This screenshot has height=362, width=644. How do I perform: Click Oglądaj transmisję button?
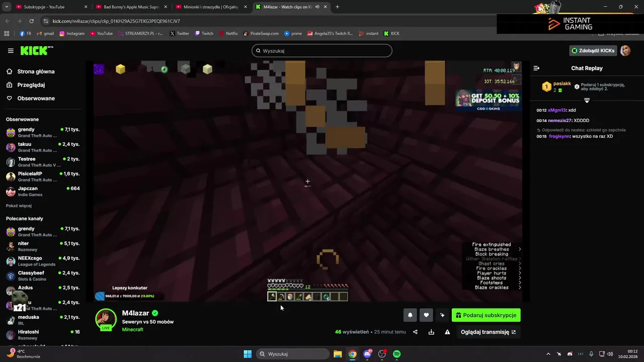pyautogui.click(x=488, y=332)
